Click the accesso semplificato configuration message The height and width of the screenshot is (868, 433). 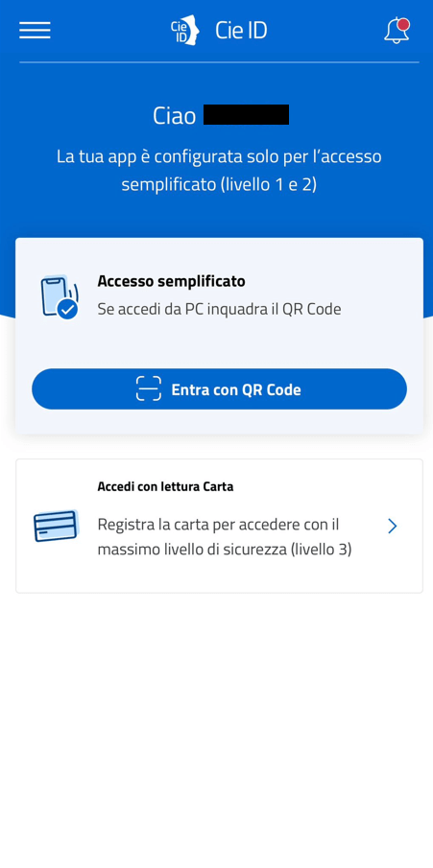tap(219, 171)
